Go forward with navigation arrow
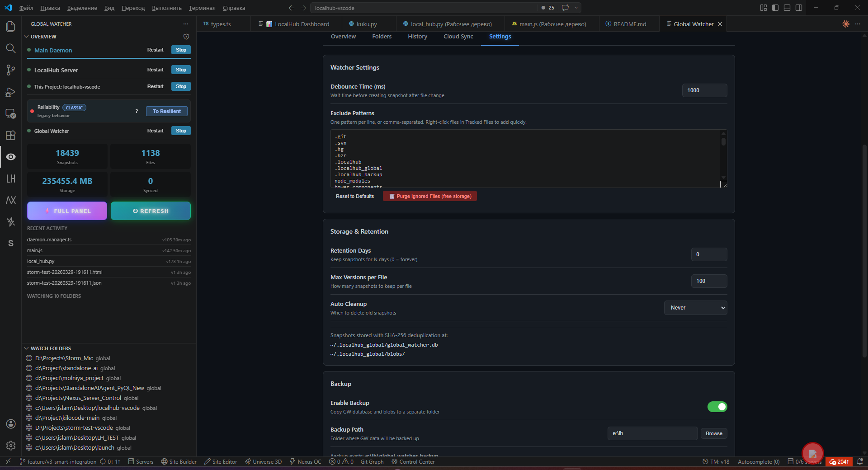 303,8
